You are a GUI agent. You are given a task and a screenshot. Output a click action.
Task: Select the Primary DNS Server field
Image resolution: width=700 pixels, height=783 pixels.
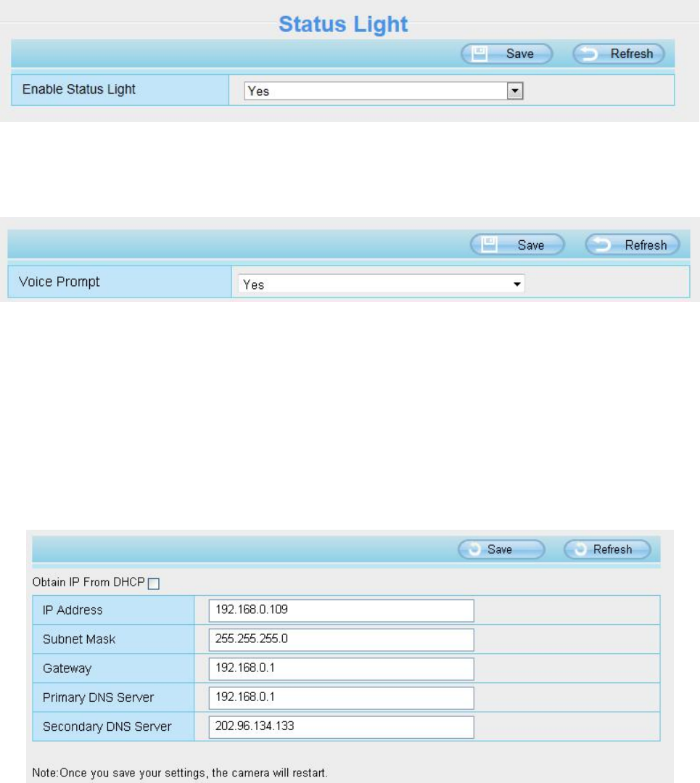tap(341, 697)
